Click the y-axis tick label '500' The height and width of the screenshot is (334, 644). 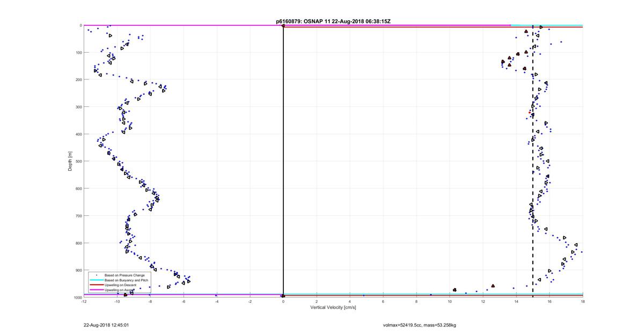(x=78, y=162)
